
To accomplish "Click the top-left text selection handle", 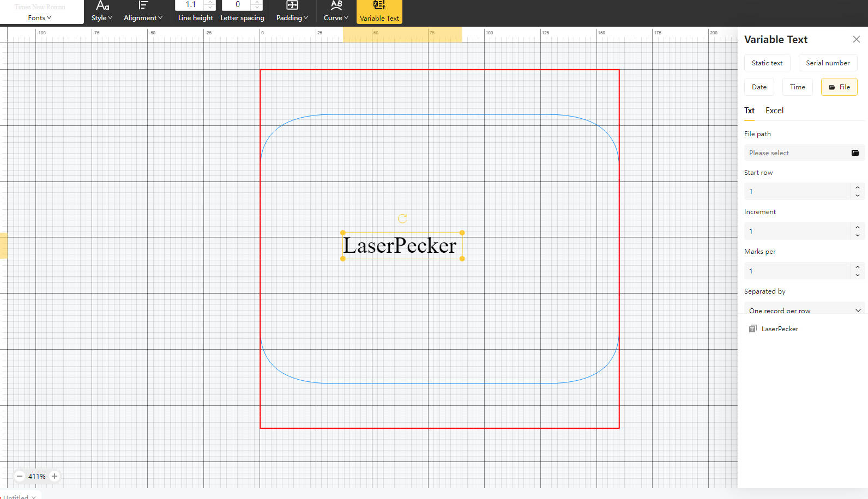I will point(343,233).
